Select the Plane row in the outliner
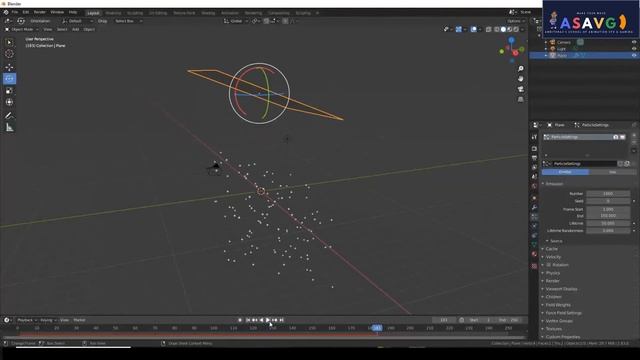The height and width of the screenshot is (360, 640). 584,55
